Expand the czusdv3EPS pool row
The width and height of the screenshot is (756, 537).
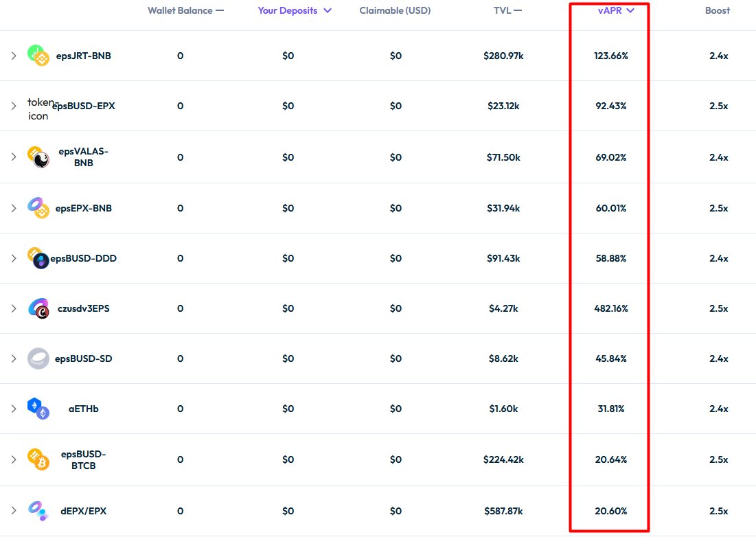click(14, 308)
